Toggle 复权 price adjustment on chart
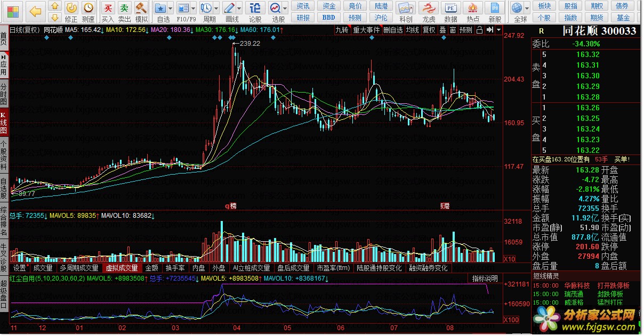 [x=429, y=30]
